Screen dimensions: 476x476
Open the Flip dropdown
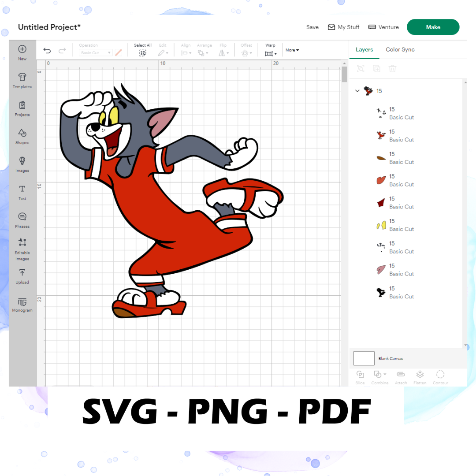point(224,53)
